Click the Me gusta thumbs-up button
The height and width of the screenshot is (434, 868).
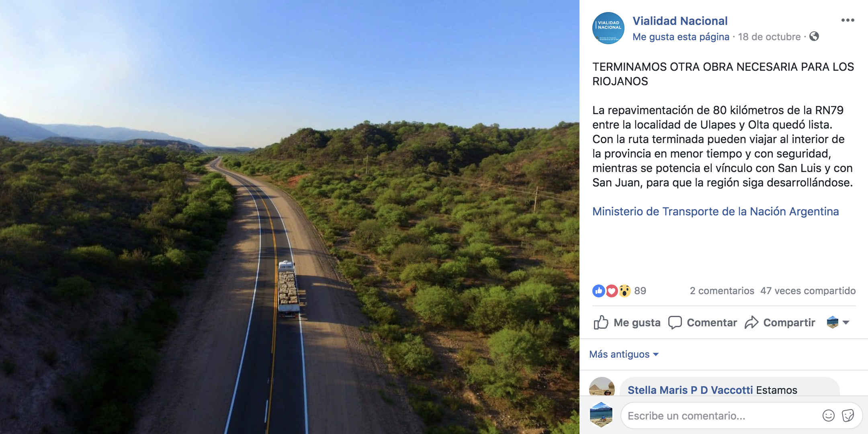(627, 323)
